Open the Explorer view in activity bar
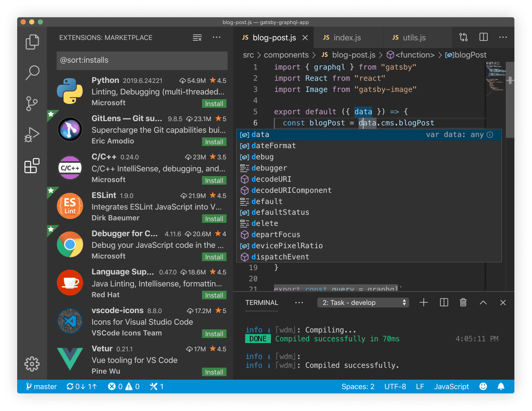Image resolution: width=532 pixels, height=411 pixels. coord(32,42)
